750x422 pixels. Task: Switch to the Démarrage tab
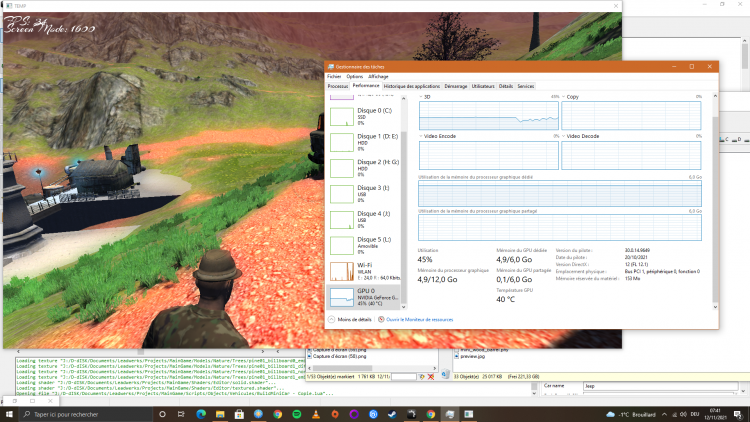[455, 86]
